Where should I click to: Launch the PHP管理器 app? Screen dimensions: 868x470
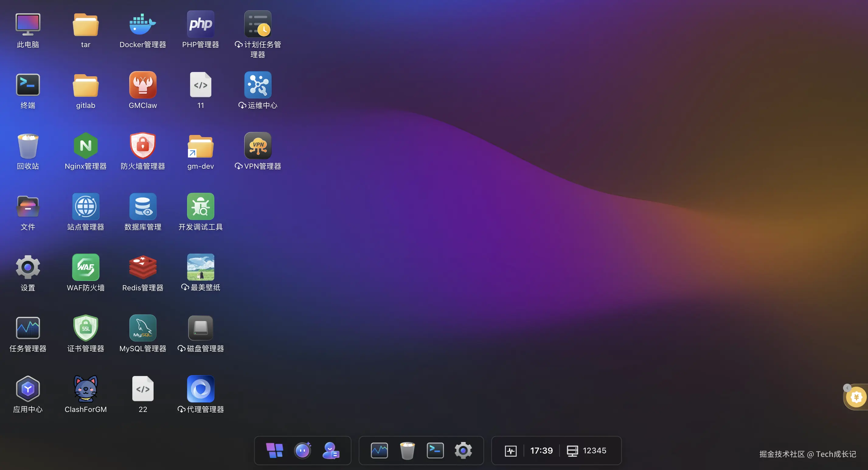pos(200,24)
